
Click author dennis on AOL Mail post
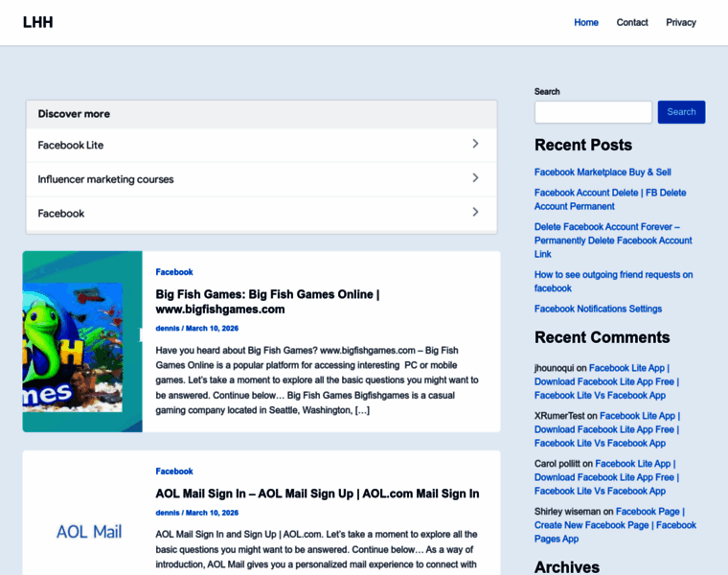[167, 513]
